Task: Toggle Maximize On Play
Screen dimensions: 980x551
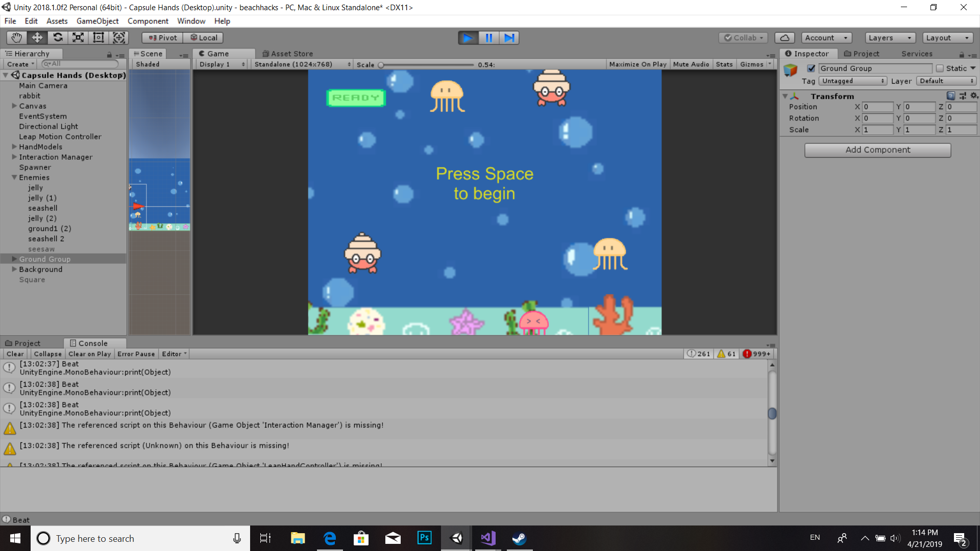Action: click(638, 64)
